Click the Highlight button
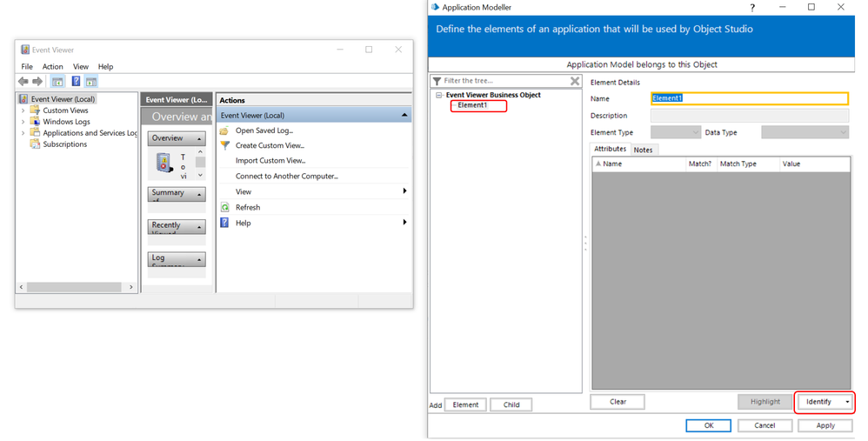This screenshot has width=868, height=441. click(765, 402)
